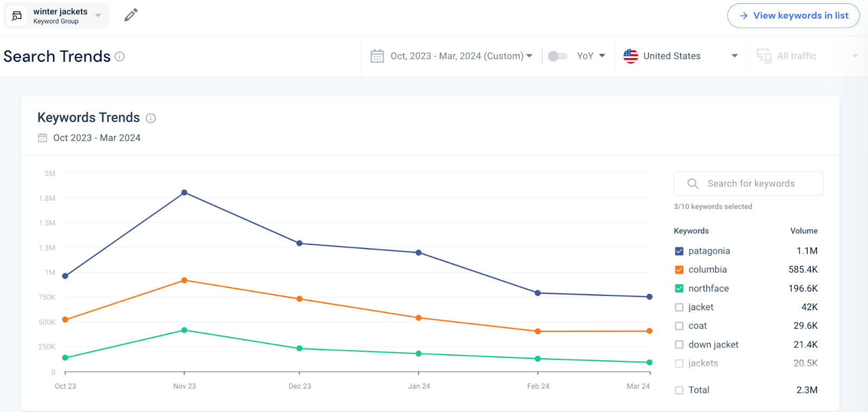Open the Oct, 2023 - Mar, 2024 date dropdown
Screen dimensions: 868x412
(461, 56)
